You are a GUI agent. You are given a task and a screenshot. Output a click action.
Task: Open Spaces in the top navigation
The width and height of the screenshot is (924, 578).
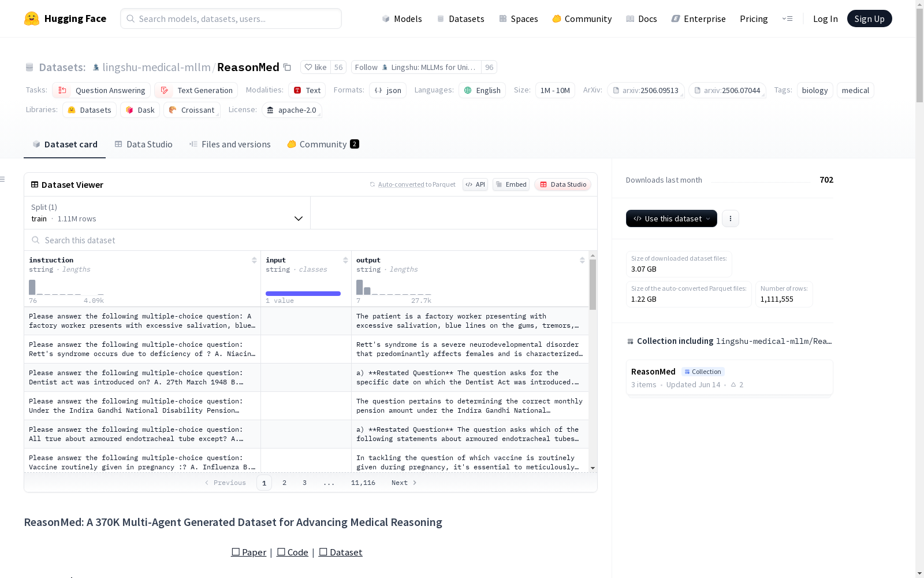coord(519,18)
